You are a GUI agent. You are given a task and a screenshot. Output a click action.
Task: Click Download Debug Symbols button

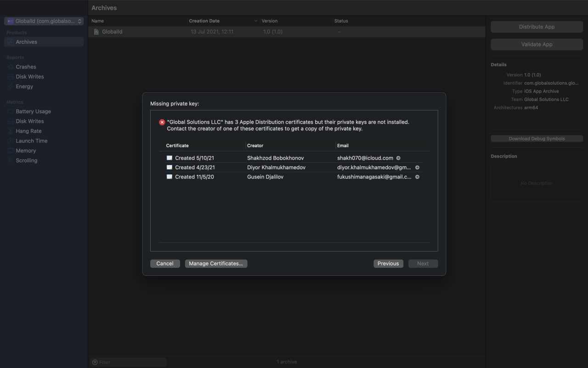coord(537,138)
